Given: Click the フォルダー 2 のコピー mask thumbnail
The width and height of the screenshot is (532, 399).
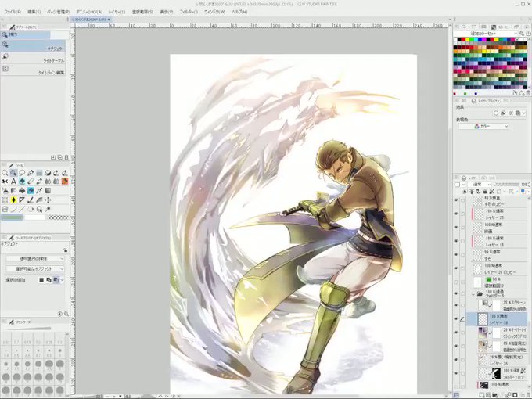Looking at the screenshot, I should pos(496,373).
